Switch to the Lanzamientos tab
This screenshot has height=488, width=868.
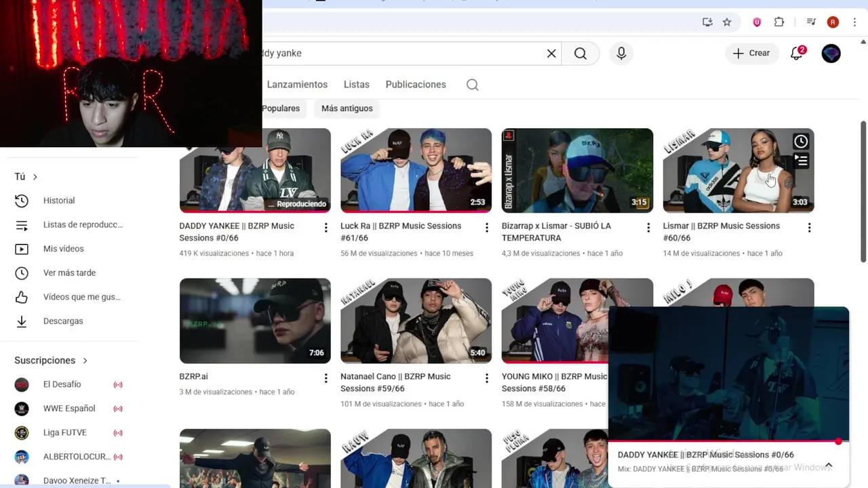click(x=297, y=85)
